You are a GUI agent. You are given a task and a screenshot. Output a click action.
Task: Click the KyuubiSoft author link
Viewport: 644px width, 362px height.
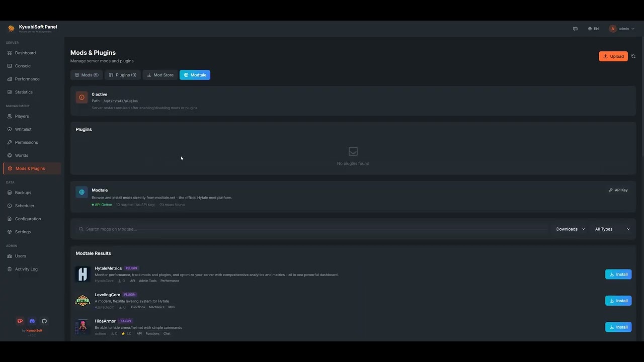(x=34, y=330)
